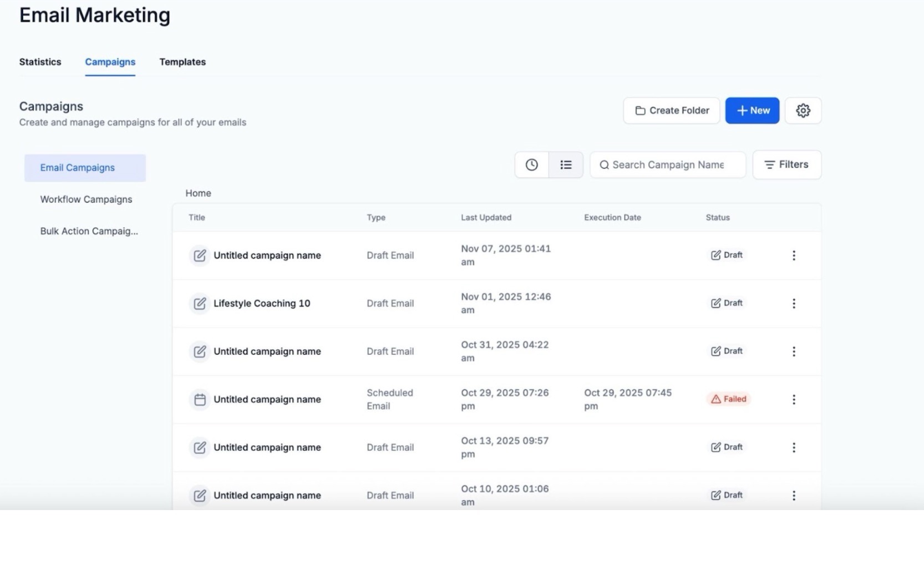The image size is (924, 585).
Task: Focus the Search Campaign Name field
Action: (668, 165)
